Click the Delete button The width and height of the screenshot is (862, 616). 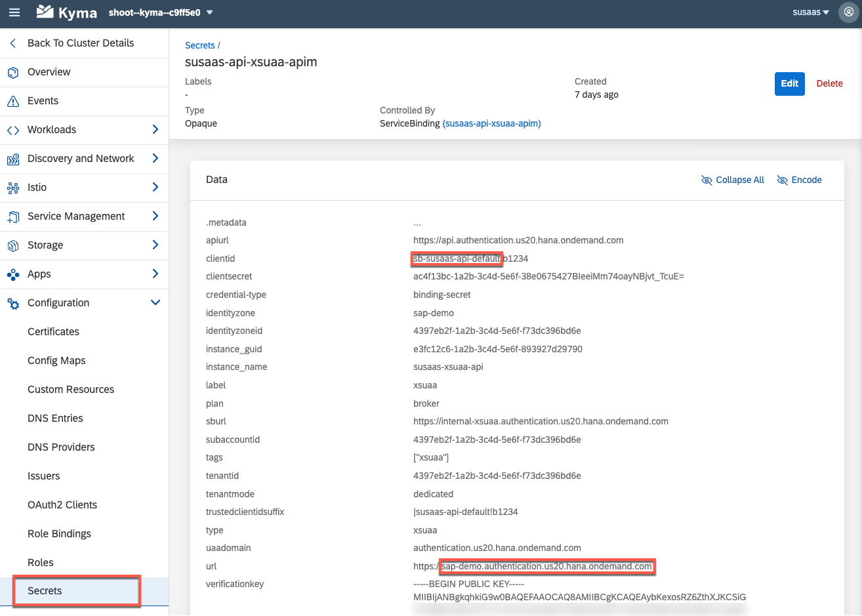(x=829, y=83)
